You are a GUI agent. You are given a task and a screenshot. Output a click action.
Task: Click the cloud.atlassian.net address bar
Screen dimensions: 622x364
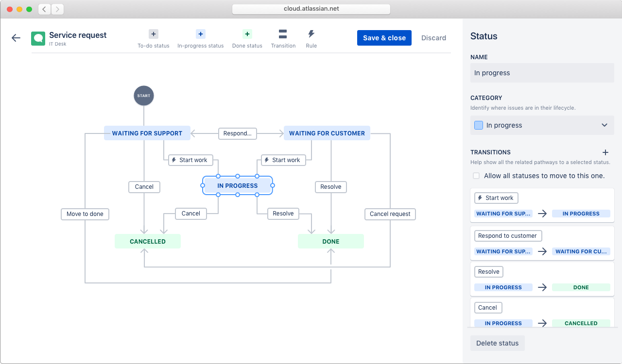(311, 9)
